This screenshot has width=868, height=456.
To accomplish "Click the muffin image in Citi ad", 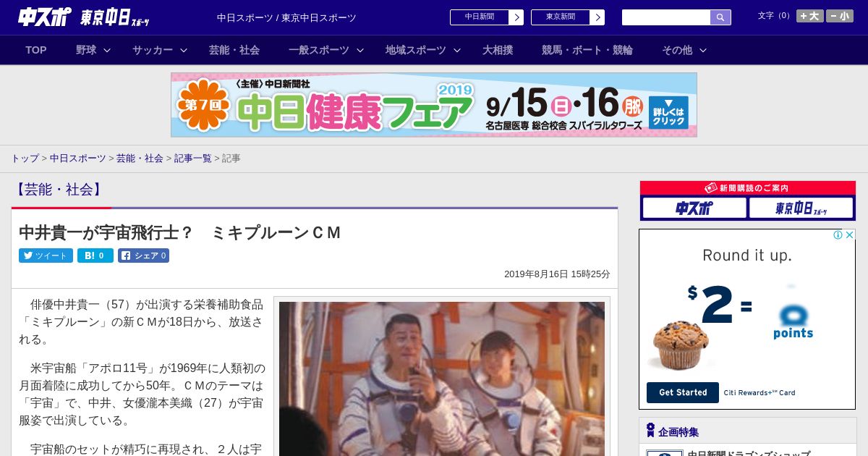I will (x=681, y=345).
